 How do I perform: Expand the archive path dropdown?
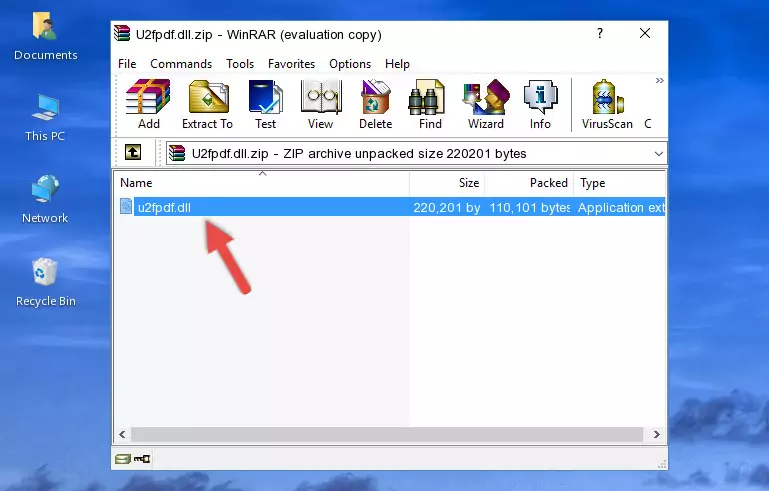(659, 154)
